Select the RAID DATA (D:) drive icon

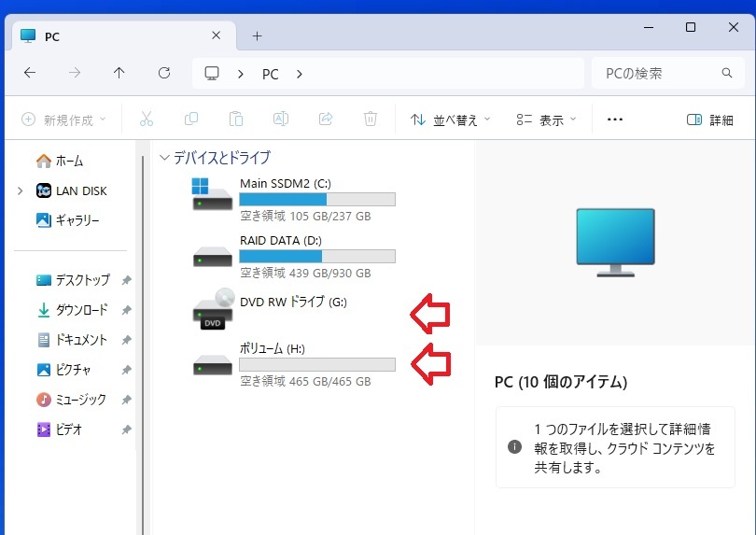213,257
